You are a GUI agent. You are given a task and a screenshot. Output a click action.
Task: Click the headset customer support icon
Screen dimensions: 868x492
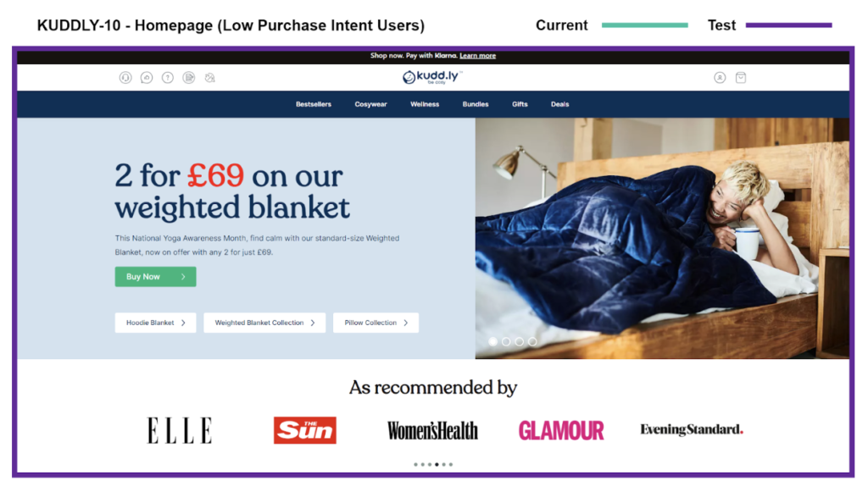click(x=125, y=78)
